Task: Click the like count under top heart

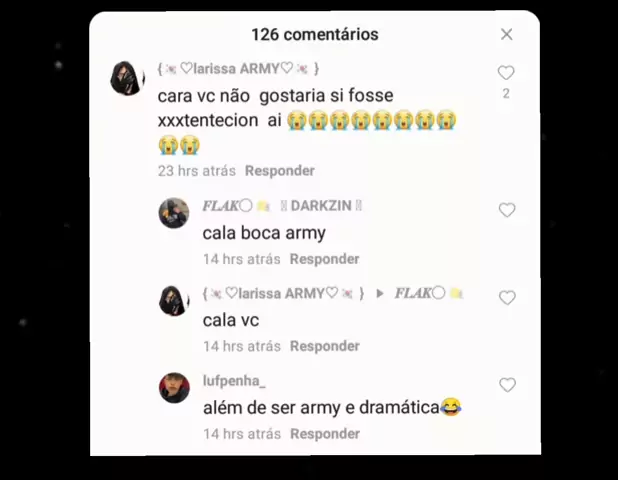Action: click(x=506, y=94)
